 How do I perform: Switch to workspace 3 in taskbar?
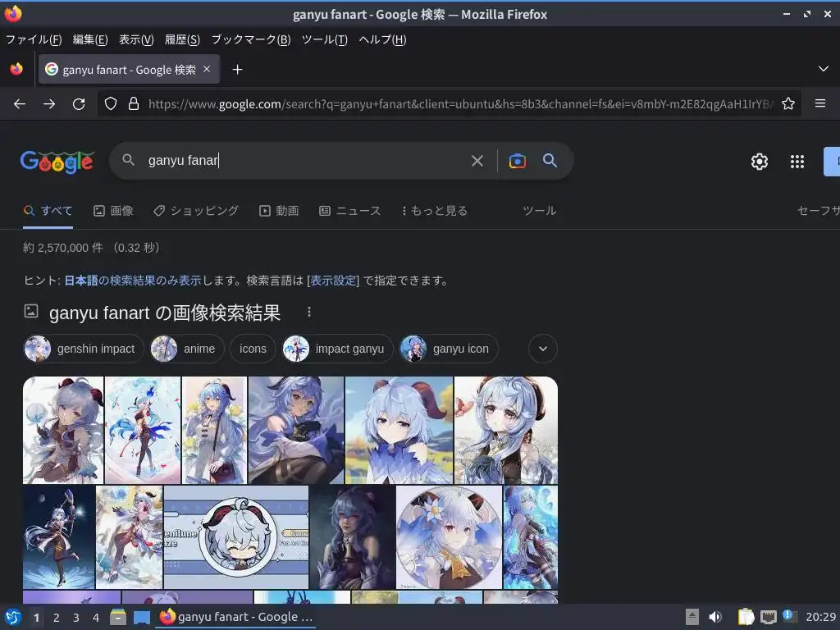[75, 618]
